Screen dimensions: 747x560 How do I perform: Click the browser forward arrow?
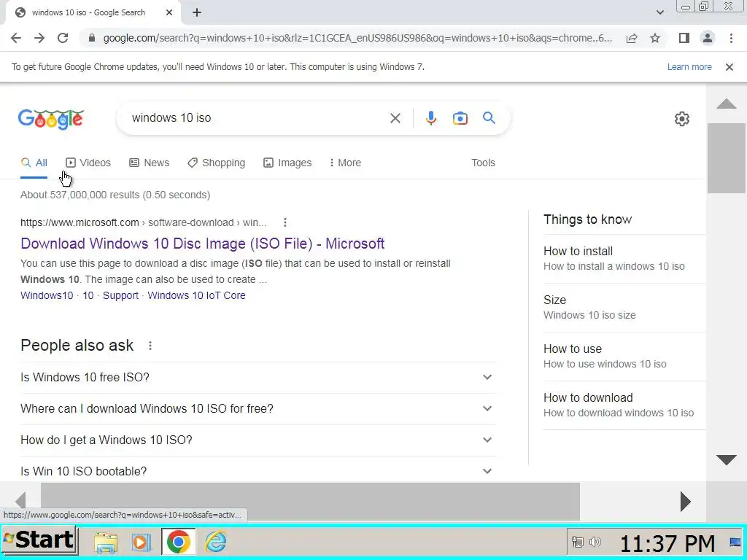pyautogui.click(x=39, y=38)
